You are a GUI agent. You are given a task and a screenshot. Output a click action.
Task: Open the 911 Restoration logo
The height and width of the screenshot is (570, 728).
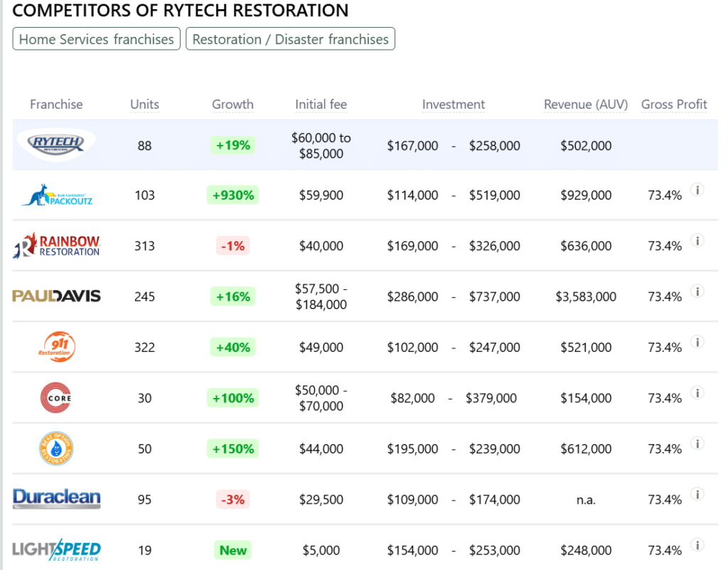pyautogui.click(x=56, y=347)
